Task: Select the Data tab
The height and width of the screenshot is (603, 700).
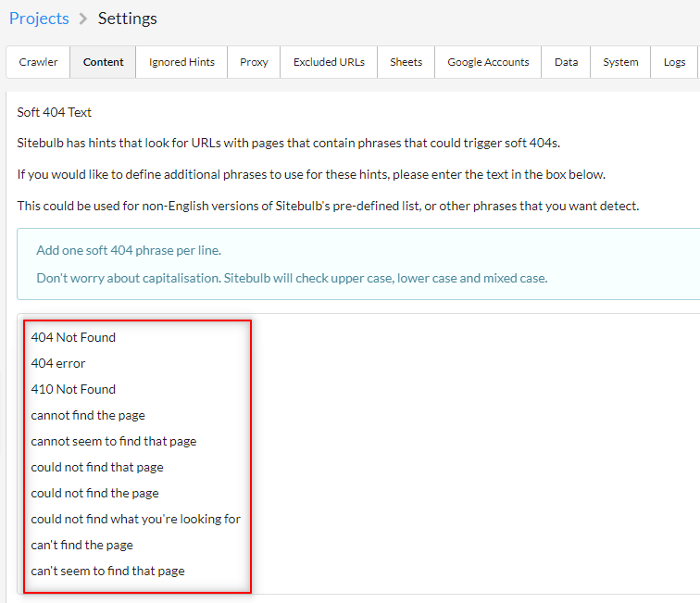Action: pyautogui.click(x=566, y=62)
